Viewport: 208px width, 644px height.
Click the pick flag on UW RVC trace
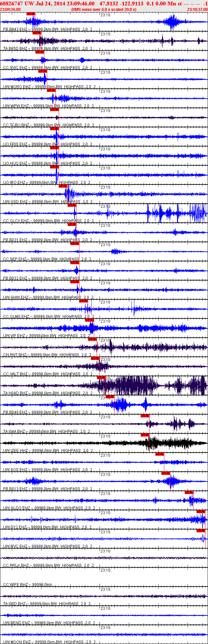[201, 531]
